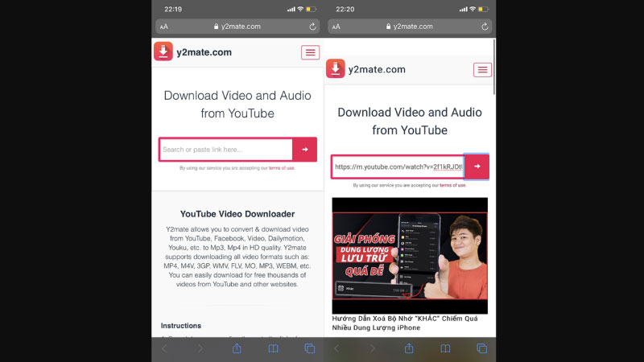Image resolution: width=644 pixels, height=362 pixels.
Task: Open Tabs overview icon in left Safari toolbar
Action: pyautogui.click(x=310, y=348)
